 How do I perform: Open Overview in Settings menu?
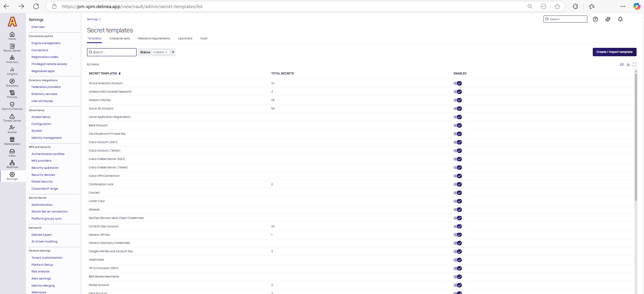[38, 27]
